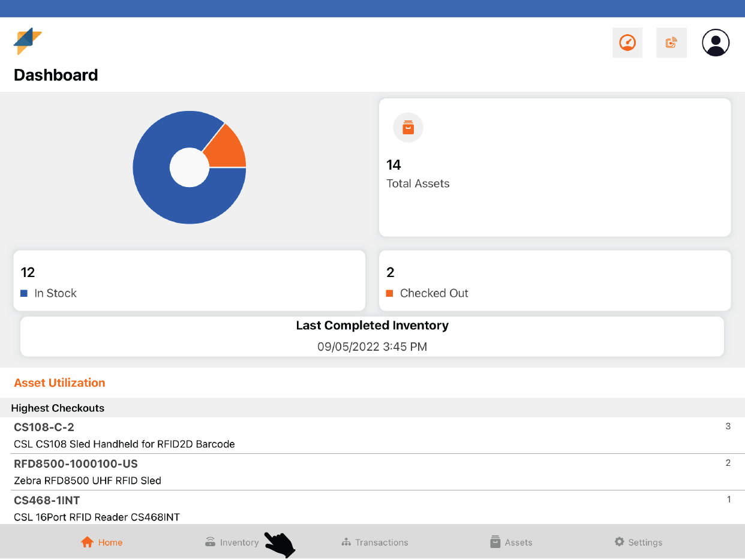Click the Assets archive box icon
The image size is (745, 560).
coord(495,542)
